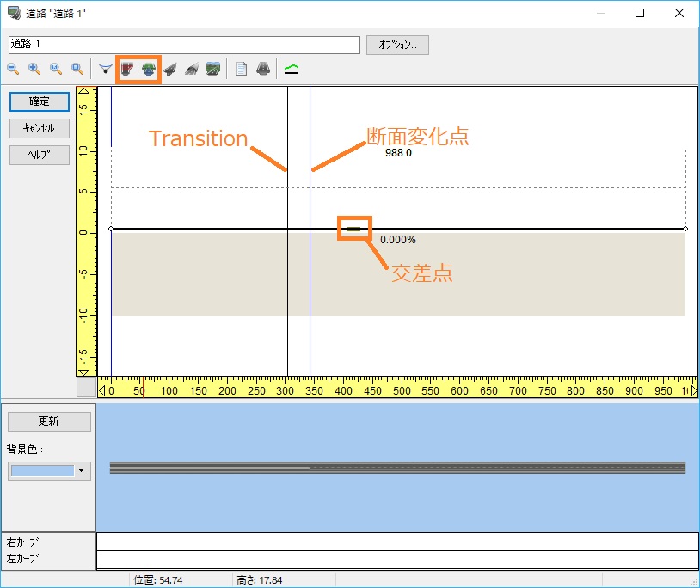Click the 右カーブ curve row

(x=397, y=542)
